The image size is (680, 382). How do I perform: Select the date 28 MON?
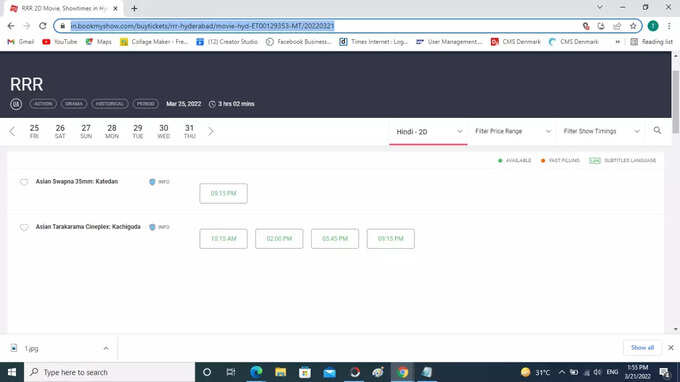click(112, 131)
